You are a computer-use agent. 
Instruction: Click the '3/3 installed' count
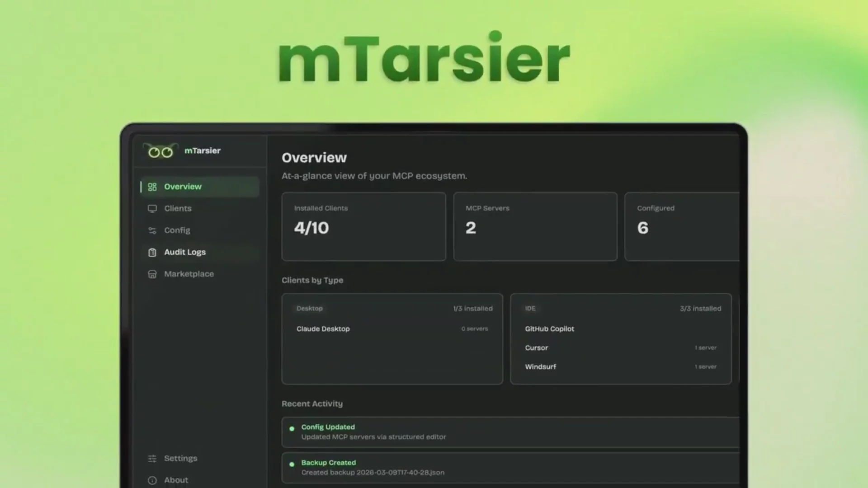coord(701,309)
